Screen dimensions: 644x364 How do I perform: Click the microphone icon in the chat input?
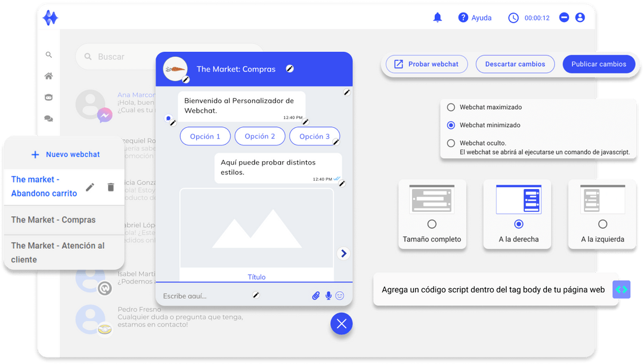pos(328,295)
